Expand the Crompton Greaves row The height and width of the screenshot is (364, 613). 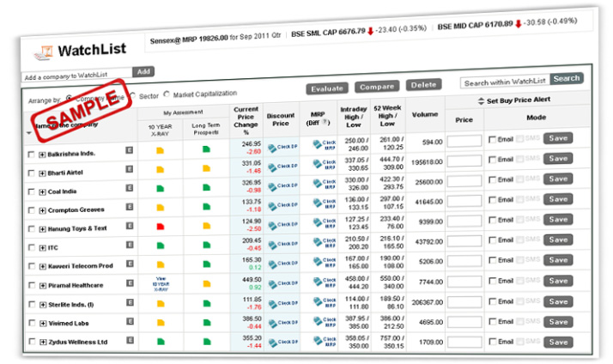(x=43, y=210)
